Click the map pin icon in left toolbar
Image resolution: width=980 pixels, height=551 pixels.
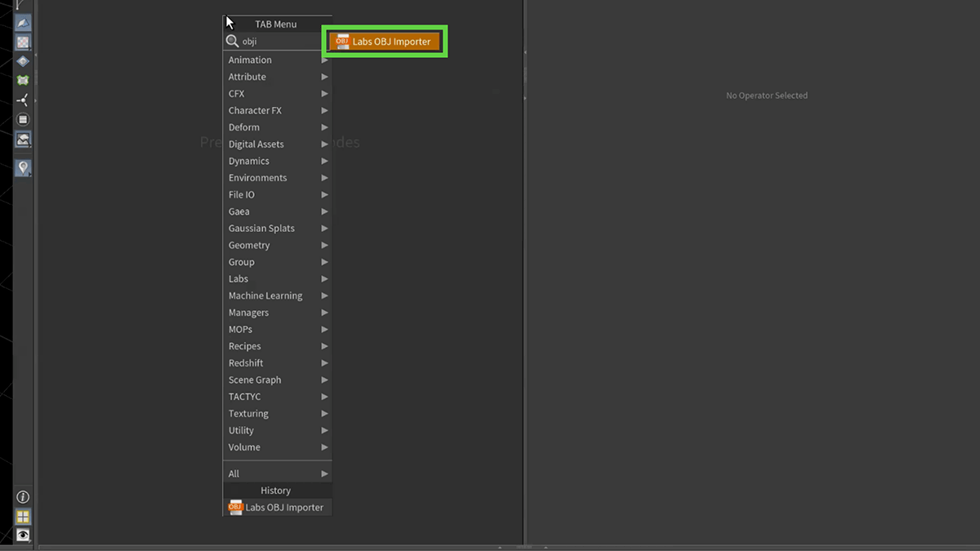pos(23,167)
